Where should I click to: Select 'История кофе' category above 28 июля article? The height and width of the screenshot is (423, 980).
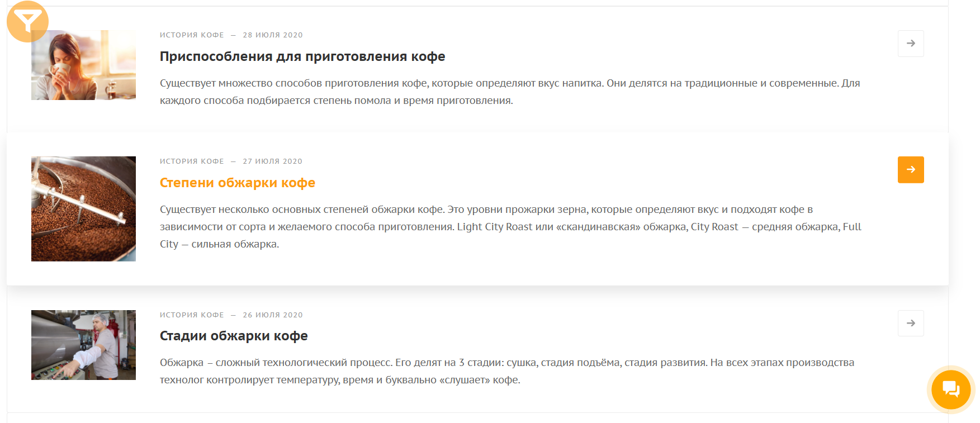coord(191,35)
